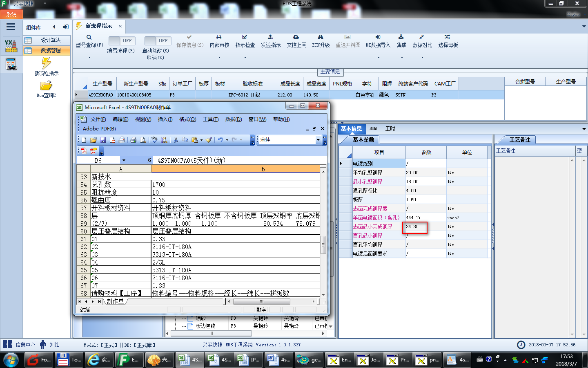Click the 内部审核 print icon
Screen dimensions: 588x368
(219, 37)
